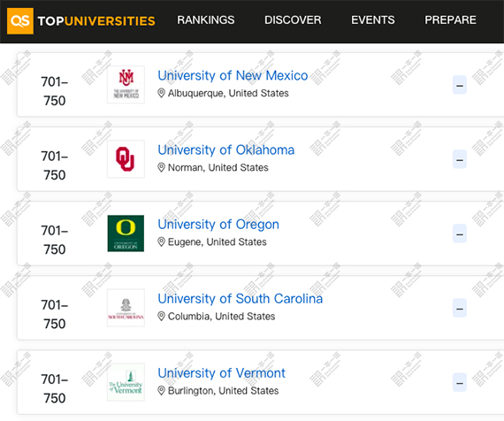
Task: Open the DISCOVER menu
Action: tap(293, 20)
